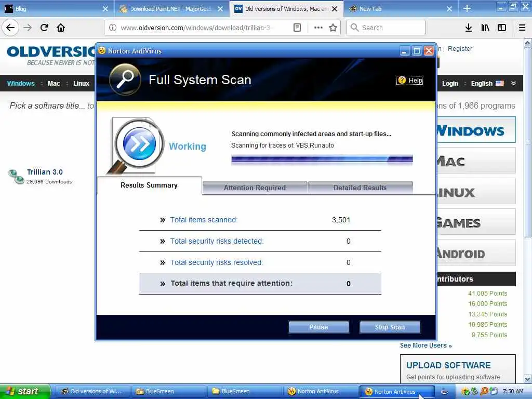Click the browser Forward arrow button
This screenshot has width=532, height=399.
28,28
